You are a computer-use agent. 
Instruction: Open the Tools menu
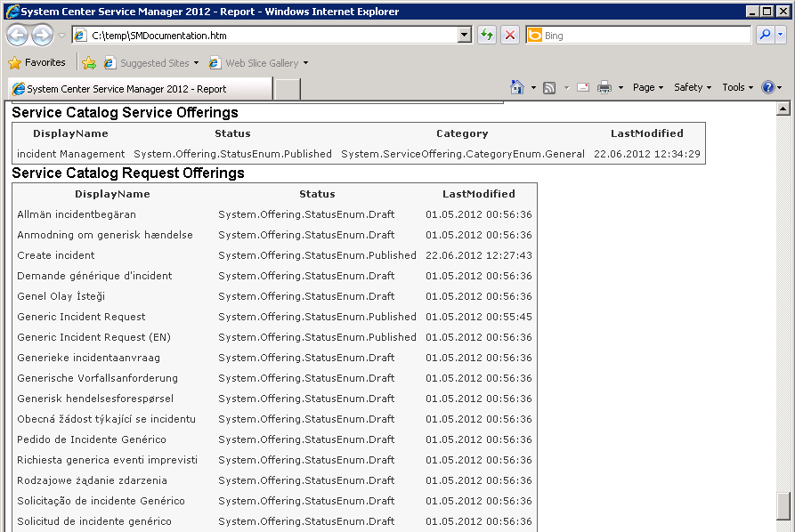(x=737, y=87)
